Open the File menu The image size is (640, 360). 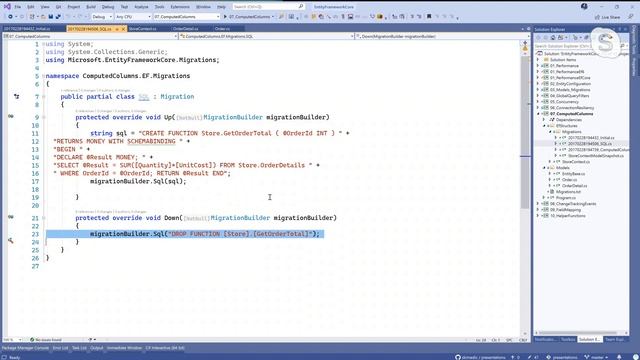[x=18, y=7]
